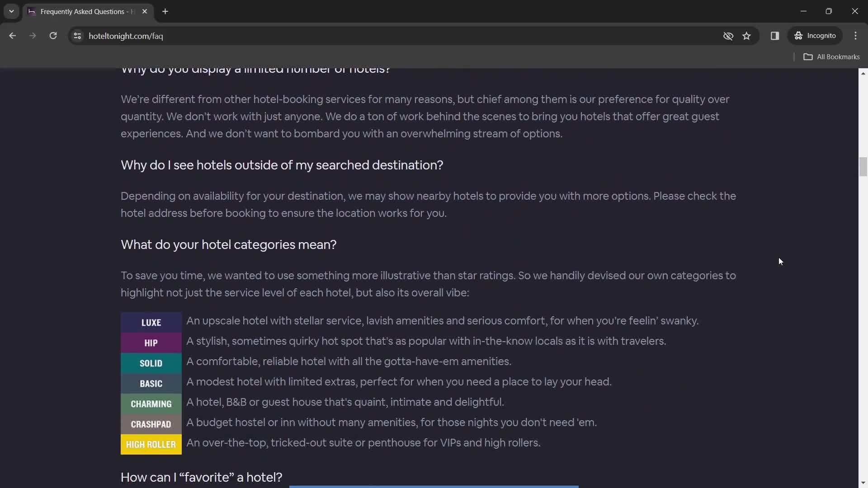This screenshot has width=868, height=488.
Task: Click the browser tab dropdown chevron
Action: click(x=11, y=11)
